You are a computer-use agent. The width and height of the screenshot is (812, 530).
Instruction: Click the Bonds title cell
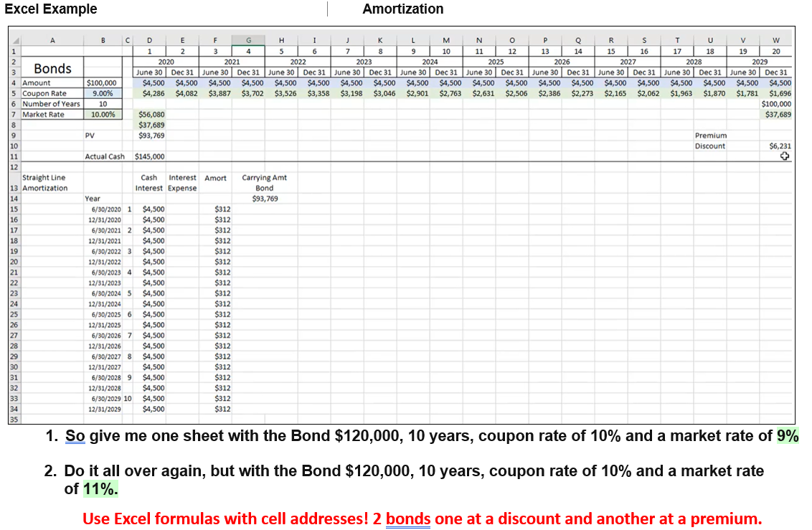(52, 68)
